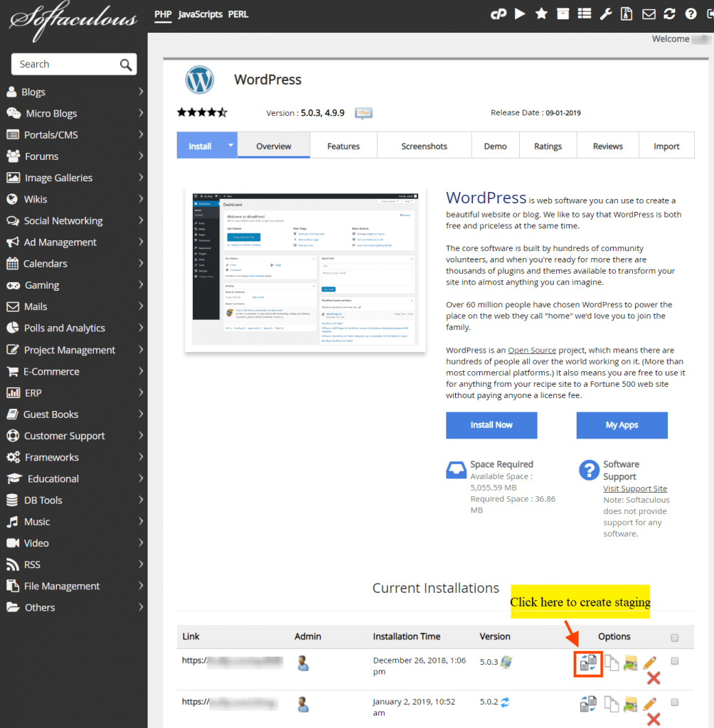Expand the Forums category chevron

tap(141, 156)
